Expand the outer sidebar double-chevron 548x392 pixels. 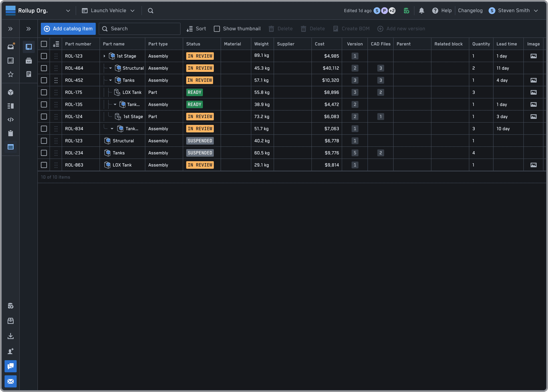coord(11,29)
